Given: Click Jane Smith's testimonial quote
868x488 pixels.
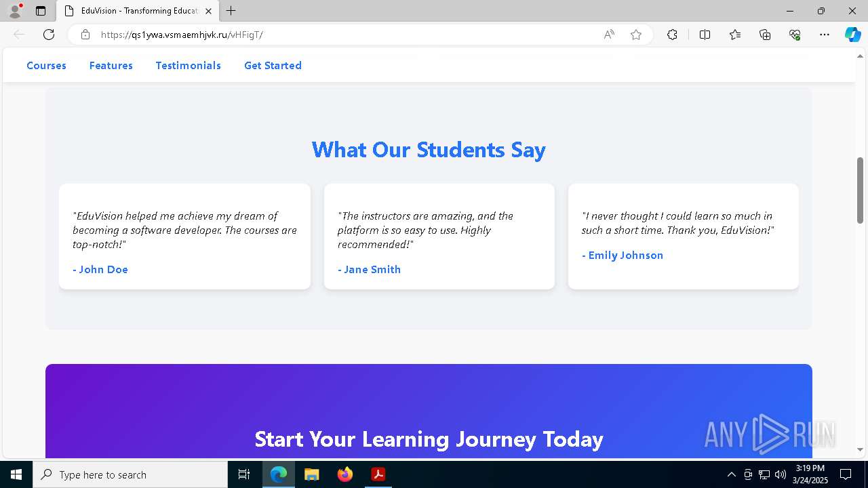Looking at the screenshot, I should click(x=425, y=230).
